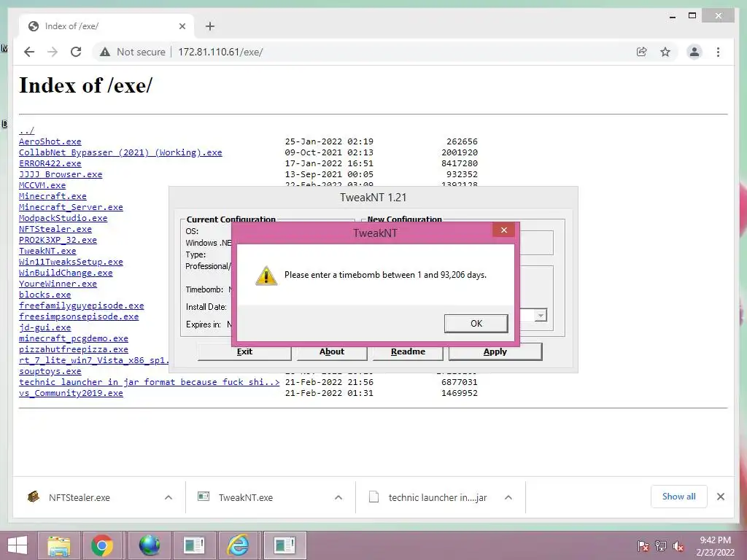Download Win11TweaksSetup.exe
This screenshot has width=747, height=560.
point(71,262)
